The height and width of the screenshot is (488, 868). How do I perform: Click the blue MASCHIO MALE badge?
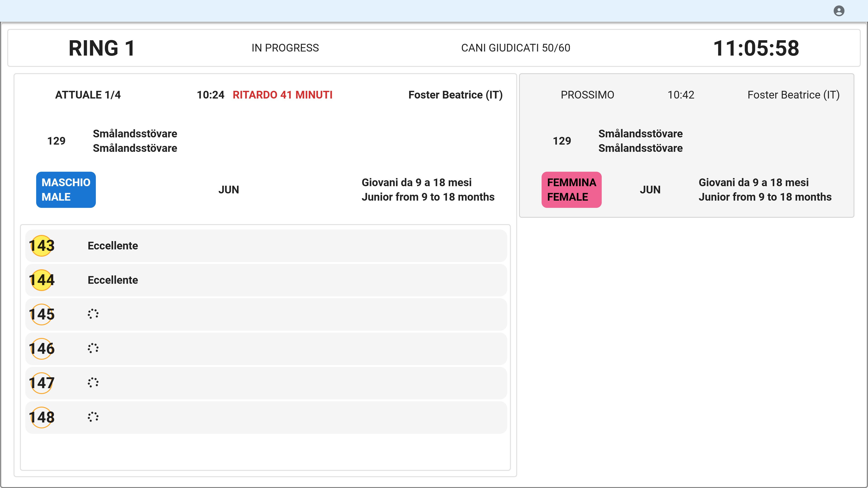(x=66, y=190)
